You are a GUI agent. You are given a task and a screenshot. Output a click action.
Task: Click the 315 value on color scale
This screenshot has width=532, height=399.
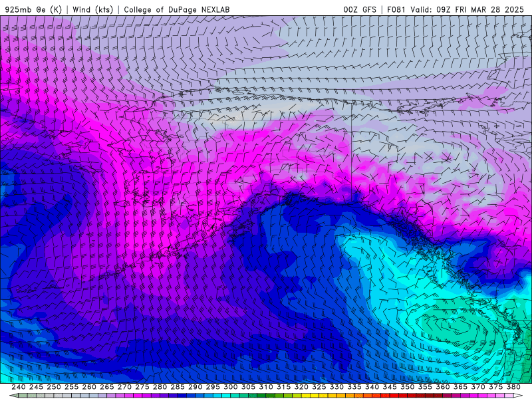coord(283,387)
